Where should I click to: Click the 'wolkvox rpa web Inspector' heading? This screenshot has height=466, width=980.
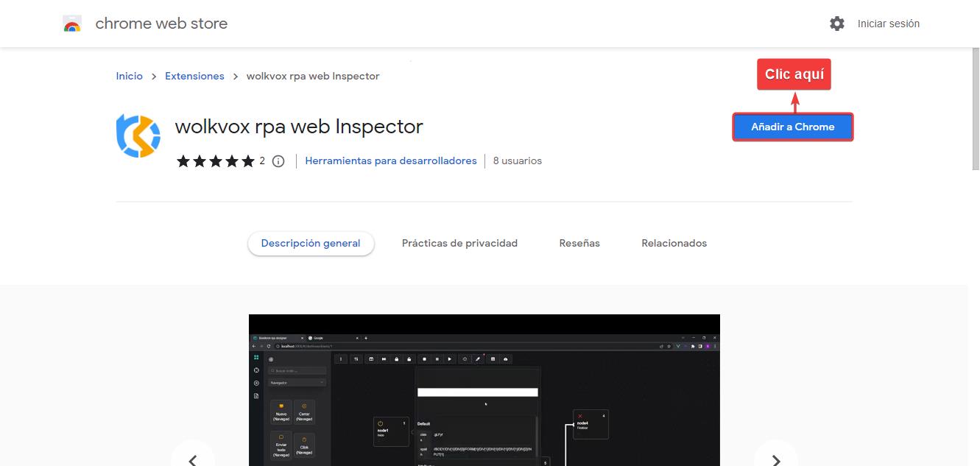pyautogui.click(x=299, y=127)
